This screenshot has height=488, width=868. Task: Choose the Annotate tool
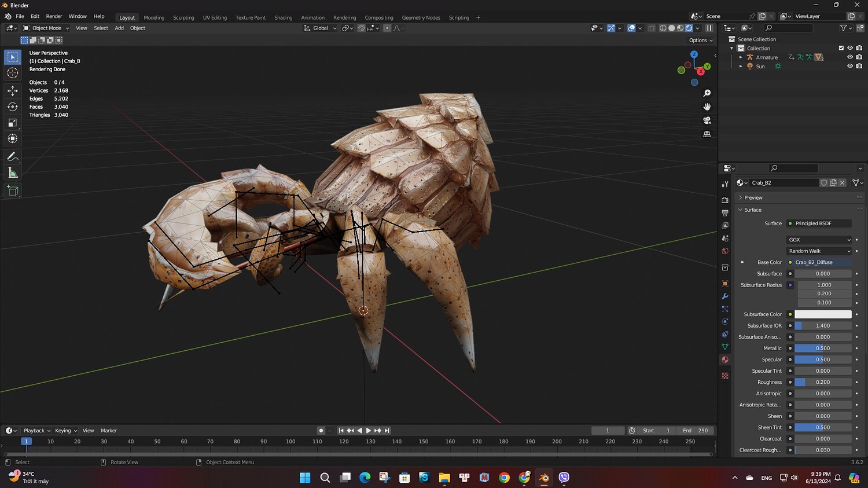tap(12, 157)
